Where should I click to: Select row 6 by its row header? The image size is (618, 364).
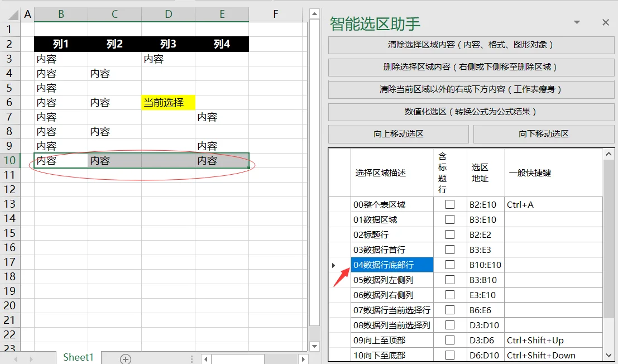pos(9,102)
